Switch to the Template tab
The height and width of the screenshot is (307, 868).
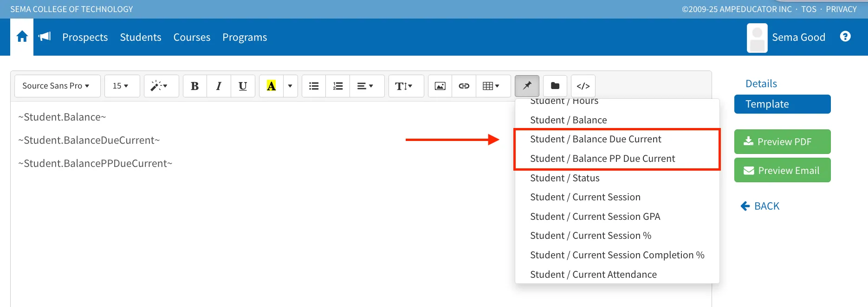(783, 104)
